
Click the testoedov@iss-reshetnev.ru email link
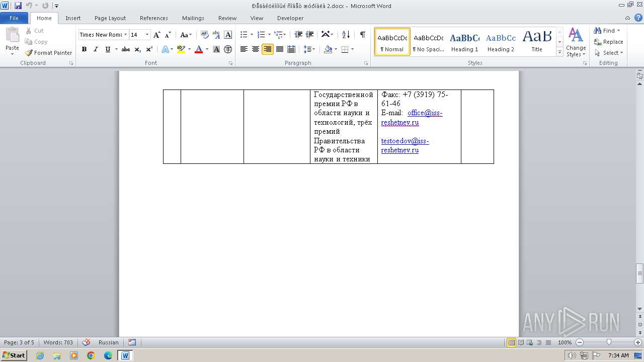405,145
